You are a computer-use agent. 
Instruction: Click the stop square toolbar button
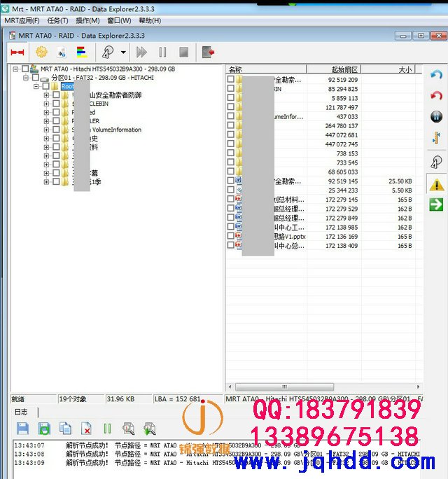pos(183,53)
